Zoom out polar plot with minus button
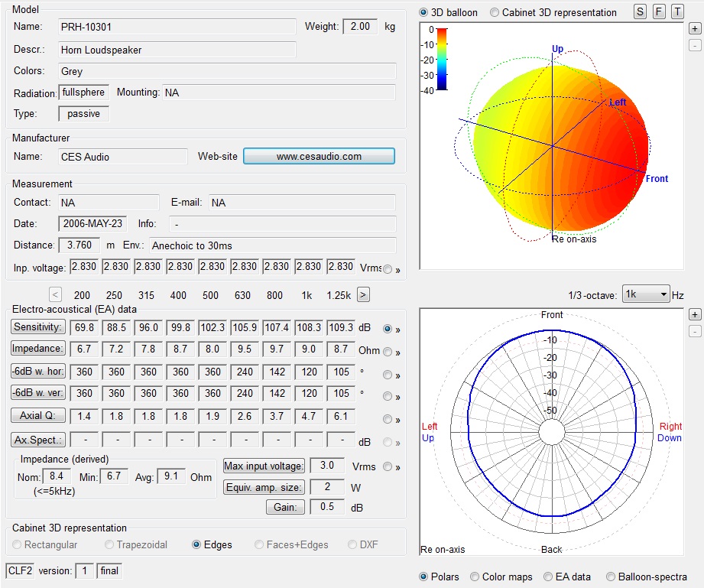 point(694,331)
